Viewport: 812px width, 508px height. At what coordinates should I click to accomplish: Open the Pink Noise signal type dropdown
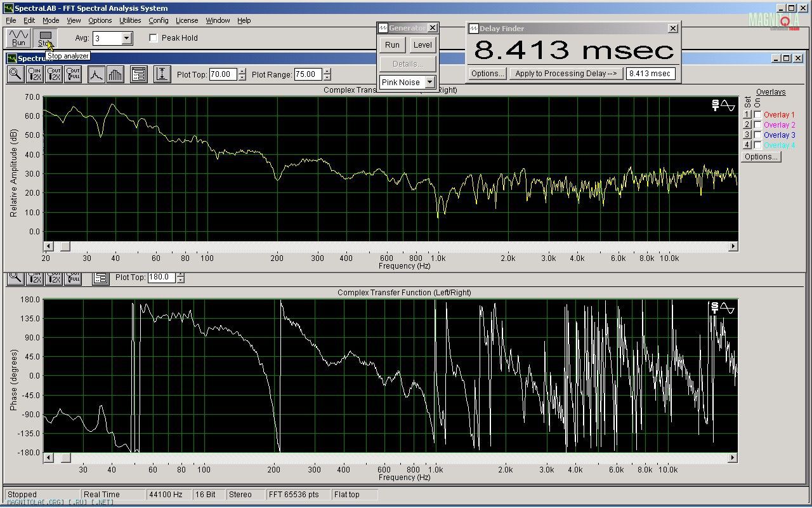point(429,82)
